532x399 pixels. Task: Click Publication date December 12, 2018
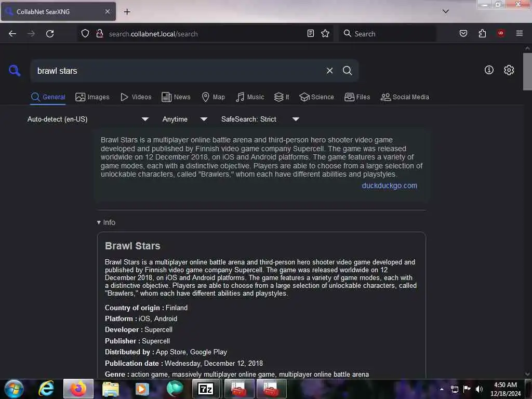184,363
